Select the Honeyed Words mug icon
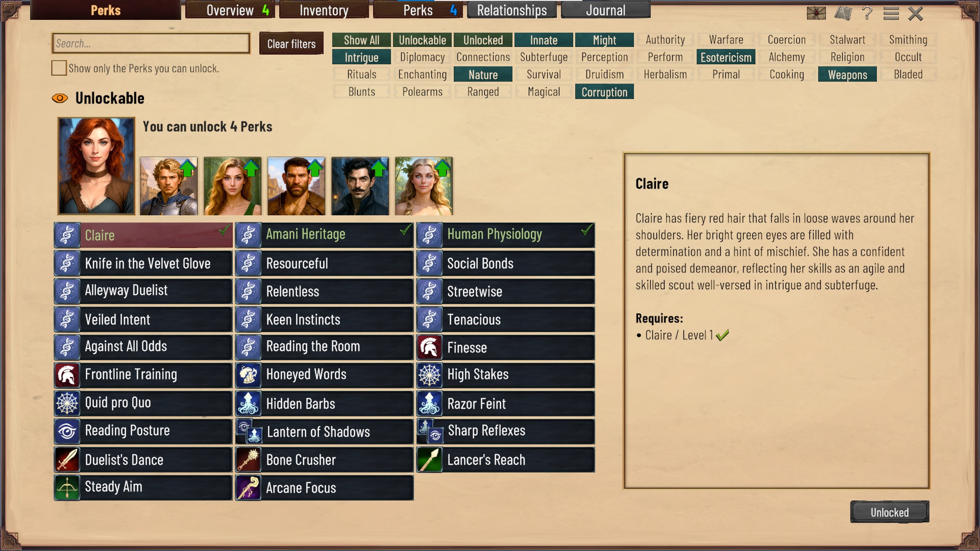Viewport: 980px width, 551px height. coord(249,375)
